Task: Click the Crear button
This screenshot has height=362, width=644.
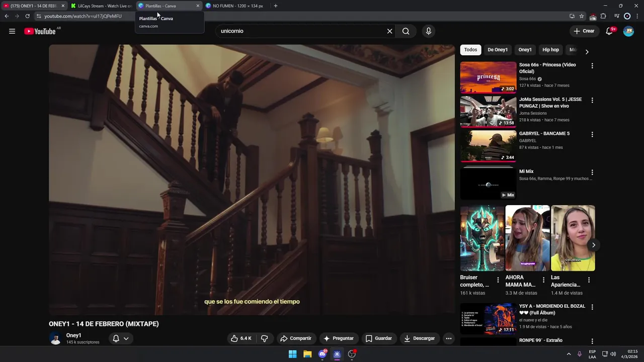Action: click(584, 31)
